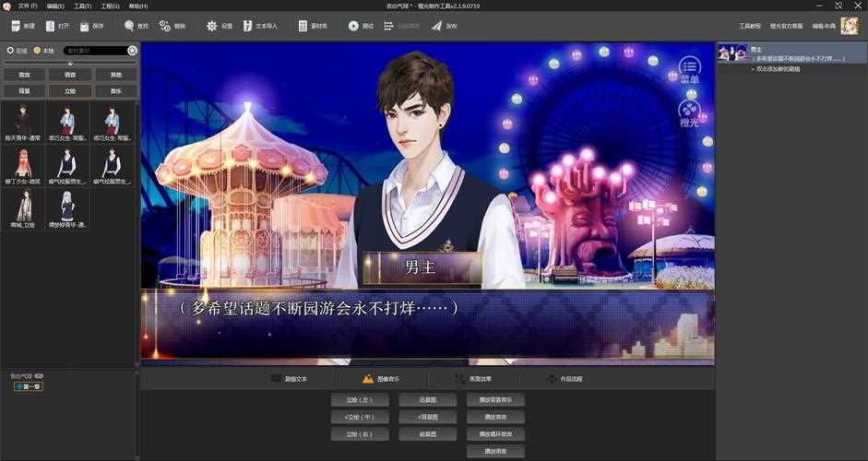Click the 播放背景音乐 button
The height and width of the screenshot is (461, 868).
[x=495, y=400]
